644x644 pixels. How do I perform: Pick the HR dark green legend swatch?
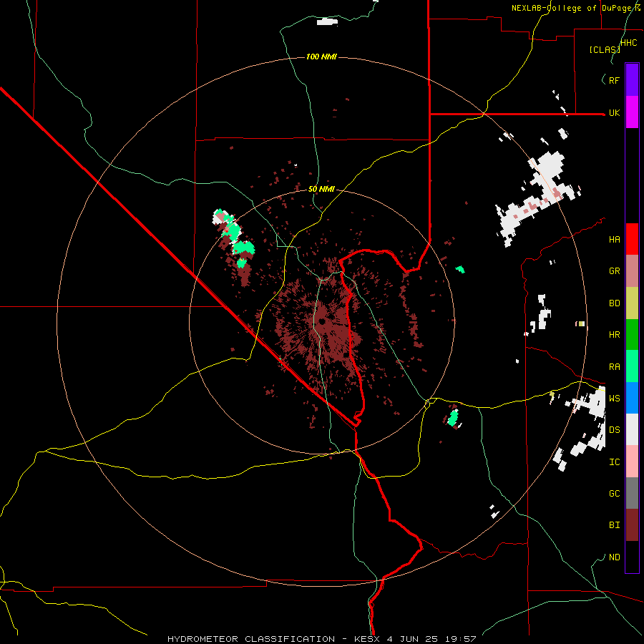[632, 335]
